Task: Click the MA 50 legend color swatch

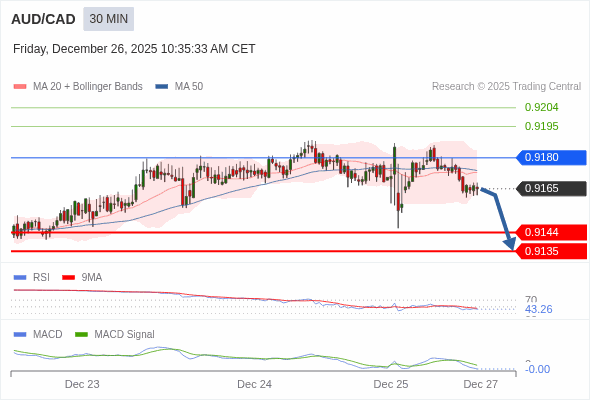Action: 162,87
